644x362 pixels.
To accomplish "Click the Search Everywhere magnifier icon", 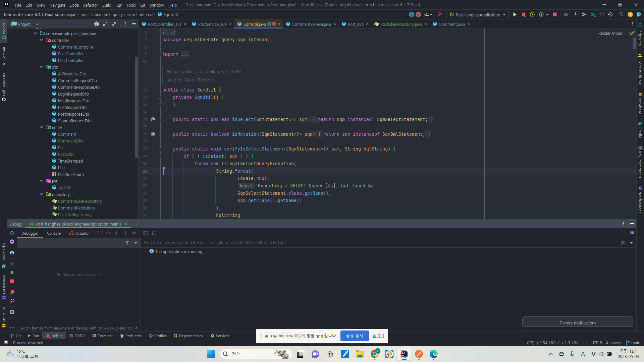I will pos(621,15).
